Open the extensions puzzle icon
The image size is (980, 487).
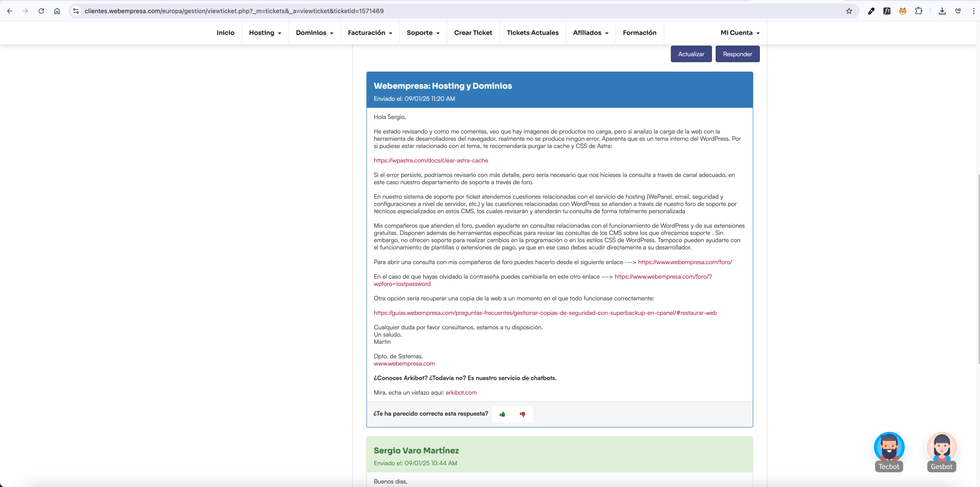pyautogui.click(x=919, y=11)
